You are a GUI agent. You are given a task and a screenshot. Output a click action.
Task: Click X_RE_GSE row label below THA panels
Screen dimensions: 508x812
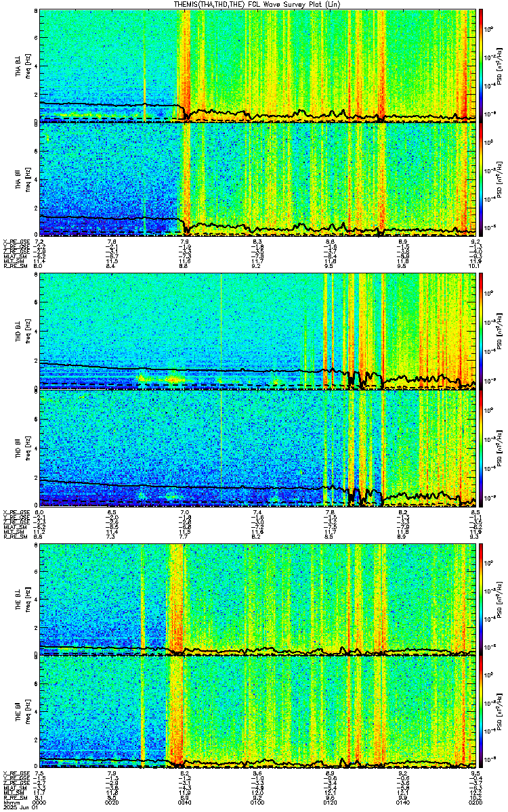click(x=16, y=242)
